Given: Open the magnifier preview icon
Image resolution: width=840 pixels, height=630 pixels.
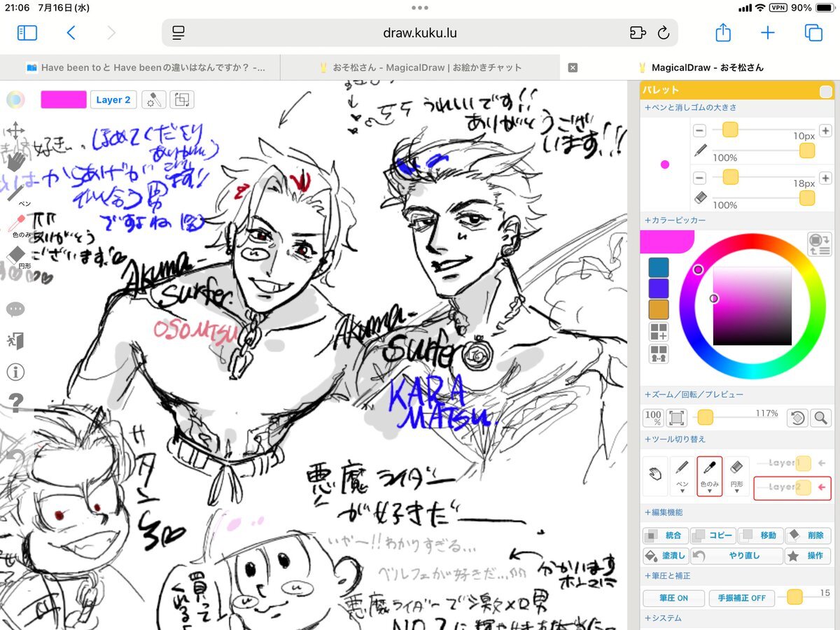Looking at the screenshot, I should [x=820, y=418].
